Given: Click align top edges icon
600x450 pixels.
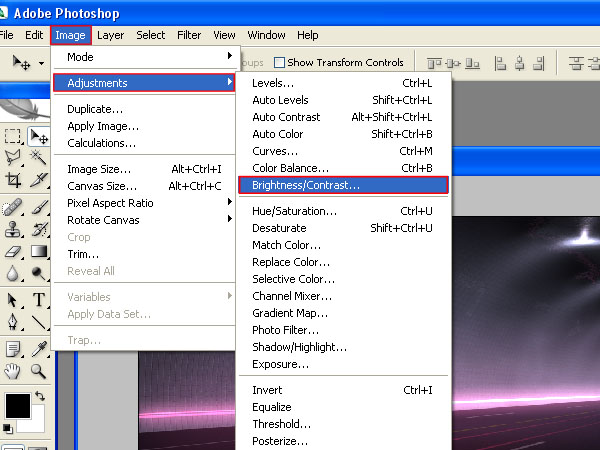Looking at the screenshot, I should [434, 63].
